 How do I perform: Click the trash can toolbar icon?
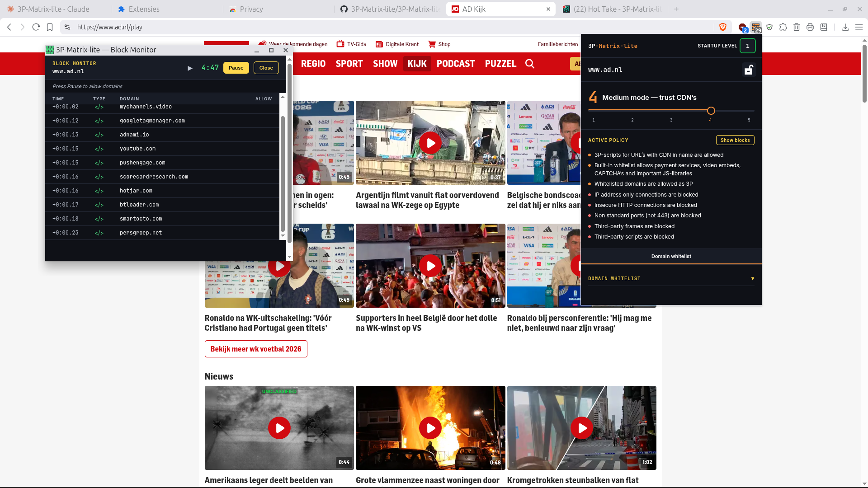797,27
